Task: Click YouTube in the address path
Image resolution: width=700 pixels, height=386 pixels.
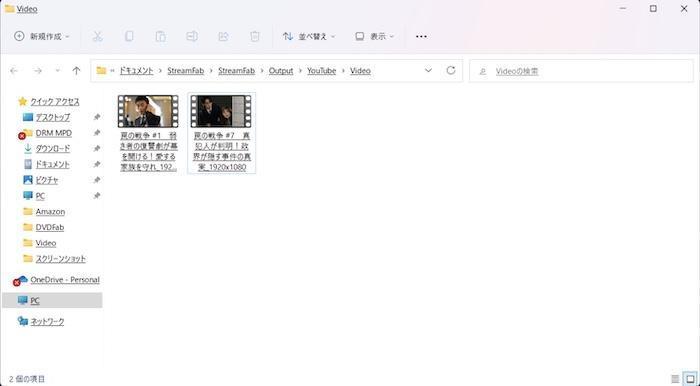Action: point(321,71)
